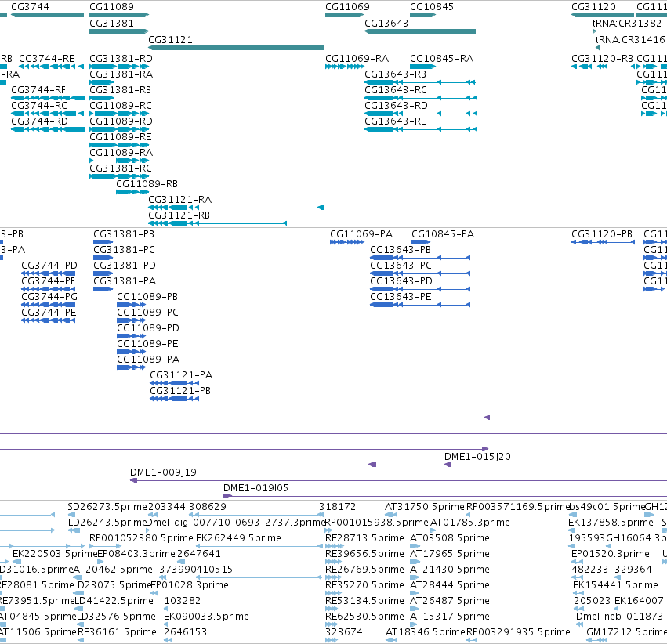667x644 pixels.
Task: Click the CG31121 gene bar label
Action: 170,39
